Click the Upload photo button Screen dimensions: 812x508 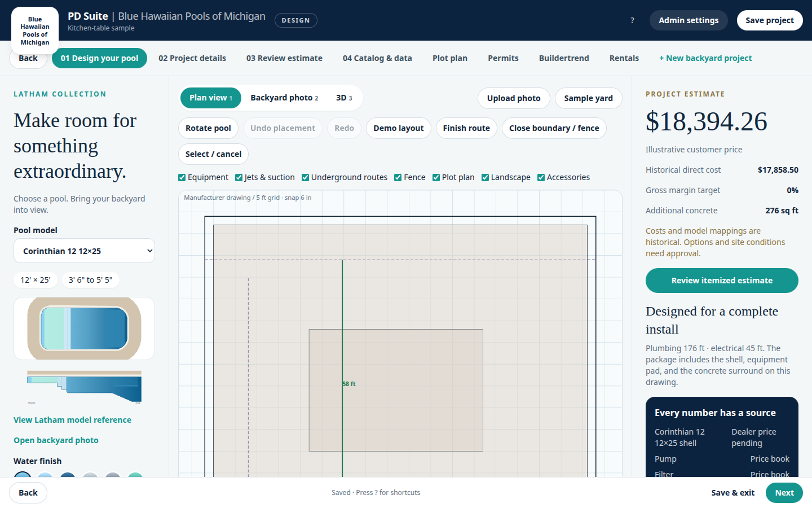point(514,98)
